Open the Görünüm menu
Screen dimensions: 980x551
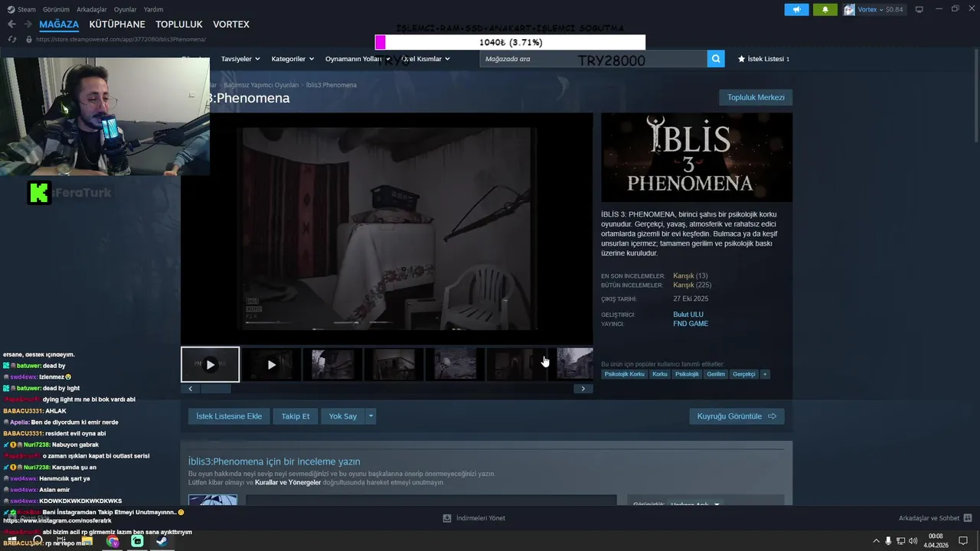pyautogui.click(x=56, y=9)
